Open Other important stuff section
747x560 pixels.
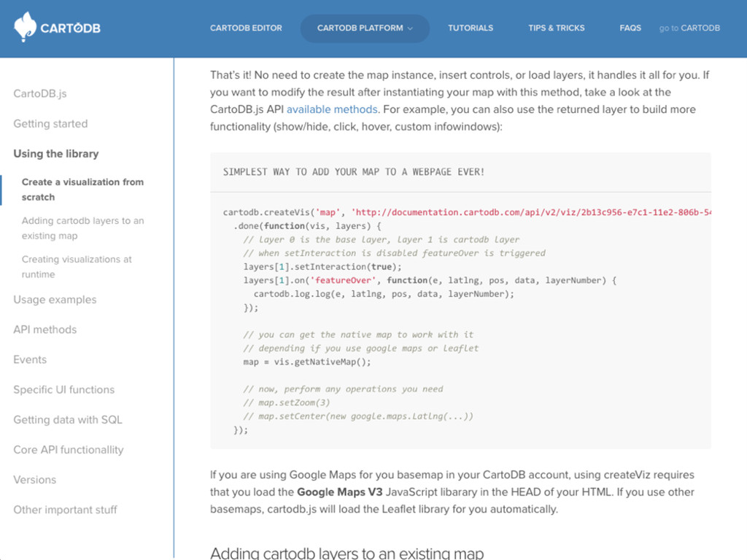pyautogui.click(x=65, y=510)
